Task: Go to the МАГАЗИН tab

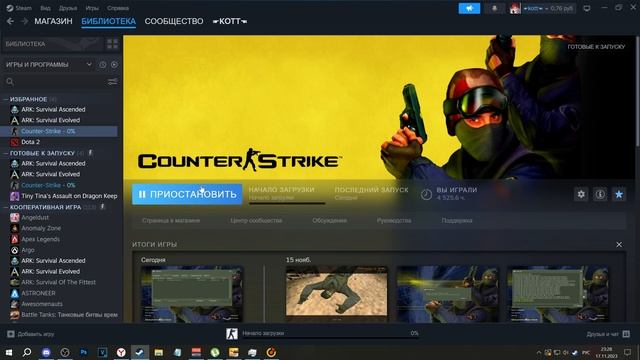Action: (53, 21)
